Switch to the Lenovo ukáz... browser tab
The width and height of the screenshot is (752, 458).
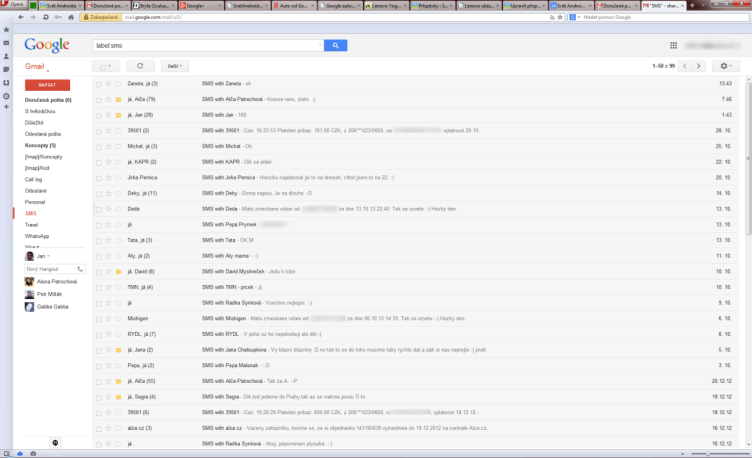coord(479,6)
